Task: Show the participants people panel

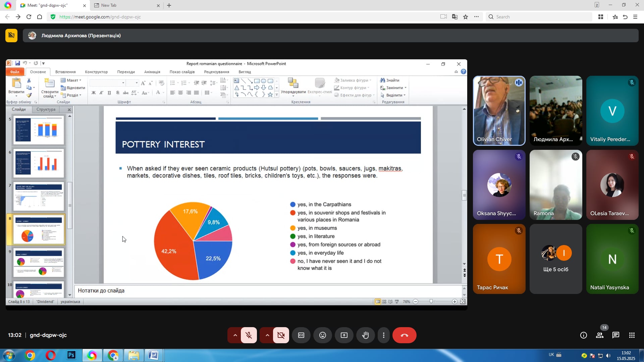Action: [600, 335]
